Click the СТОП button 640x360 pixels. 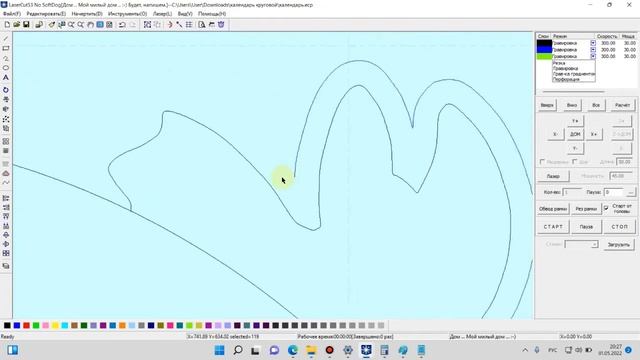tap(620, 227)
